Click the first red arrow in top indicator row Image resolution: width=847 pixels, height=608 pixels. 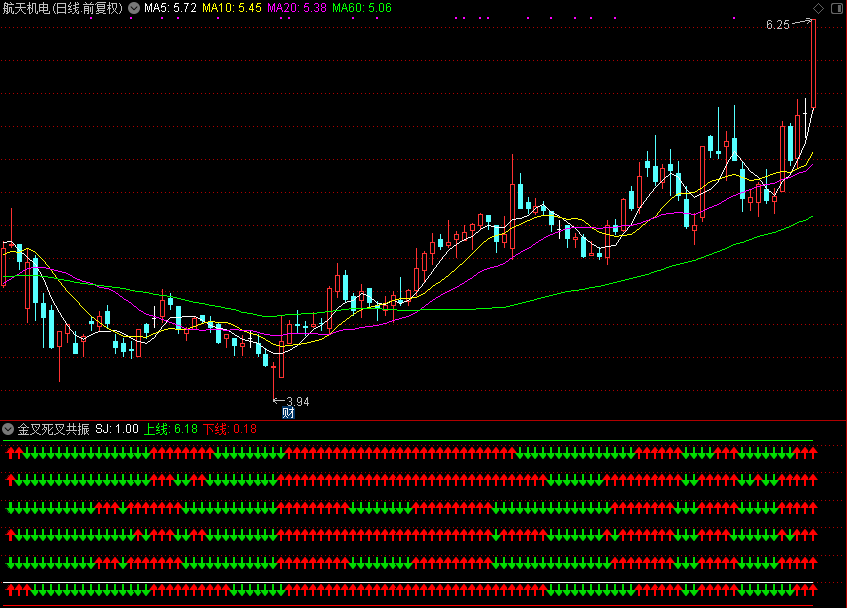point(10,453)
